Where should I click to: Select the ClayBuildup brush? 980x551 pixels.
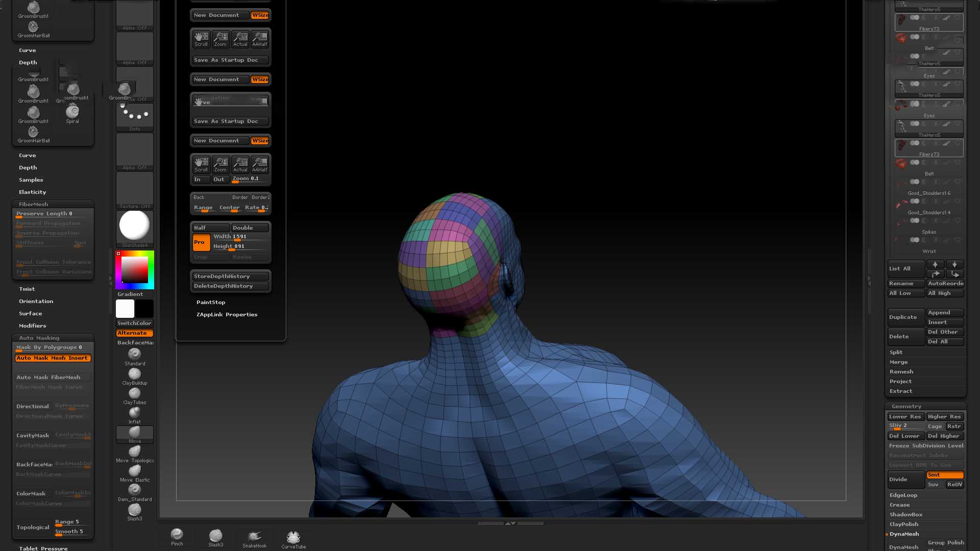tap(135, 377)
